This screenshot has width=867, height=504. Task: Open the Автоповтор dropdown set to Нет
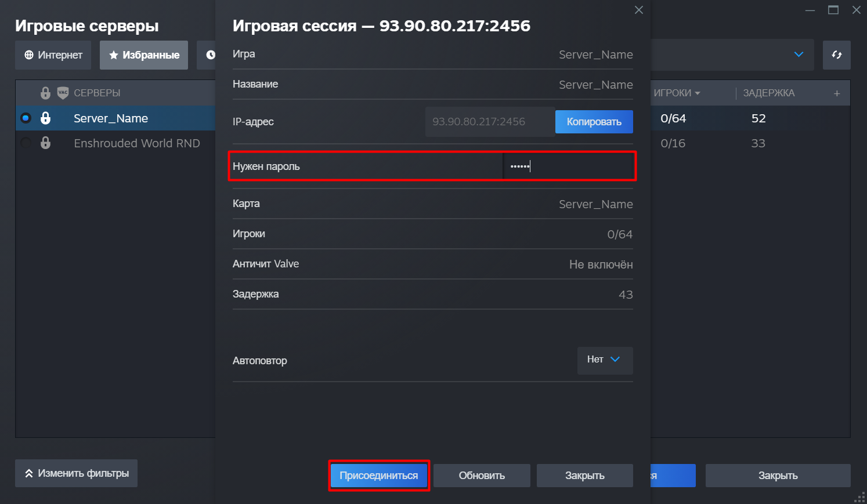(605, 360)
